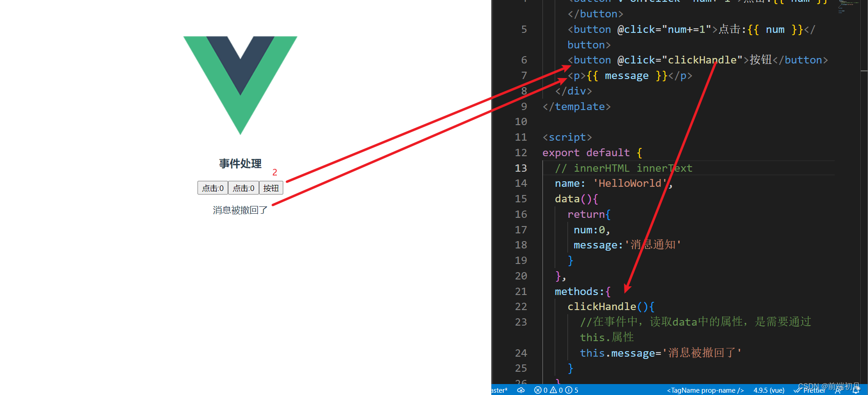Click the Vue logo image
Image resolution: width=868 pixels, height=395 pixels.
[240, 85]
